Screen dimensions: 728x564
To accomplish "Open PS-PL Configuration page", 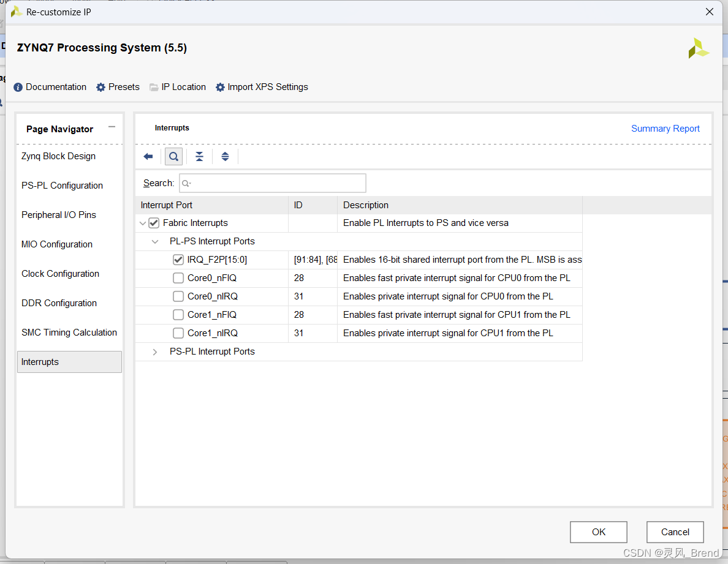I will pos(63,186).
